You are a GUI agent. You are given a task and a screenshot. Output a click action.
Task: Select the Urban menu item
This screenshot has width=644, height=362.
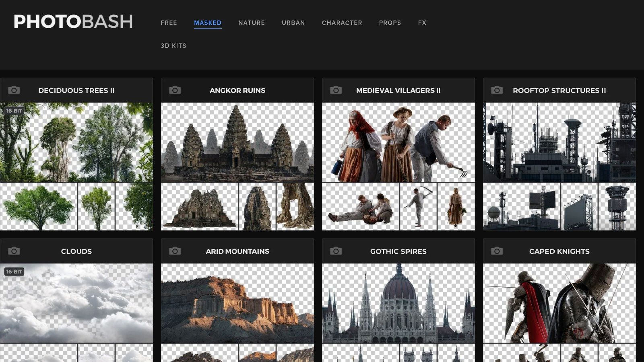tap(293, 23)
